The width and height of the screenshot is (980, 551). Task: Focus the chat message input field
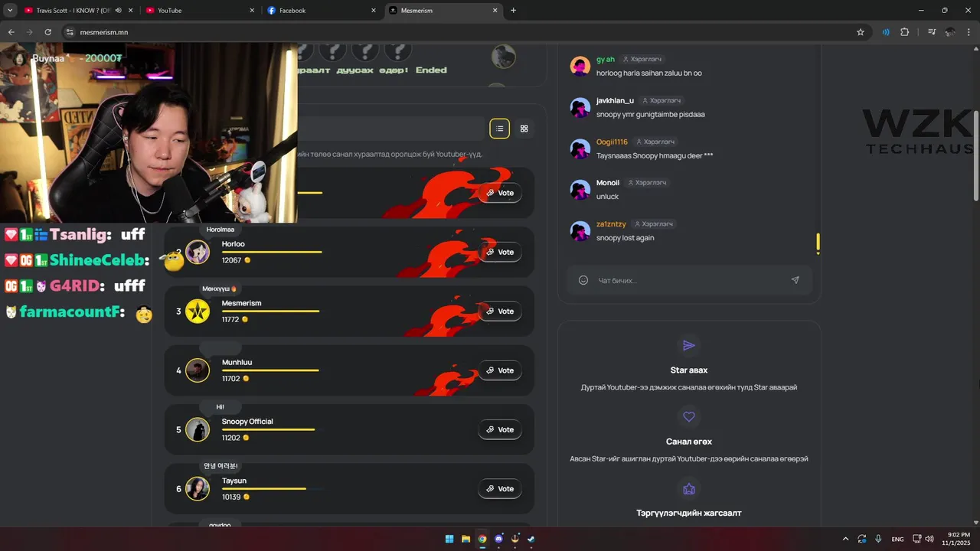(x=689, y=280)
